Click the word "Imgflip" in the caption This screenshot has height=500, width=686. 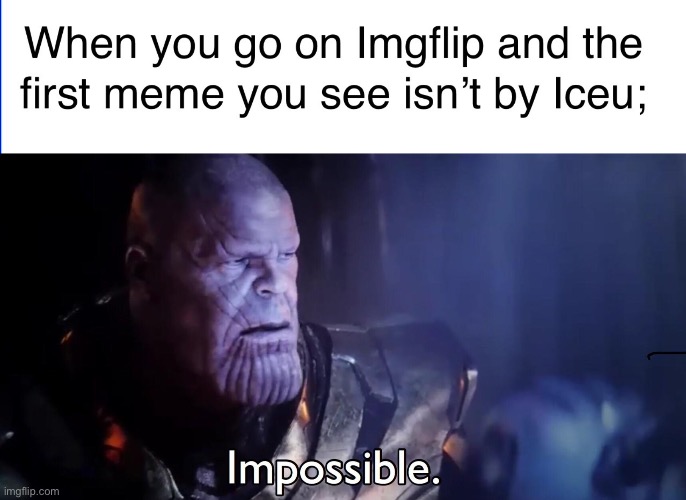[420, 45]
